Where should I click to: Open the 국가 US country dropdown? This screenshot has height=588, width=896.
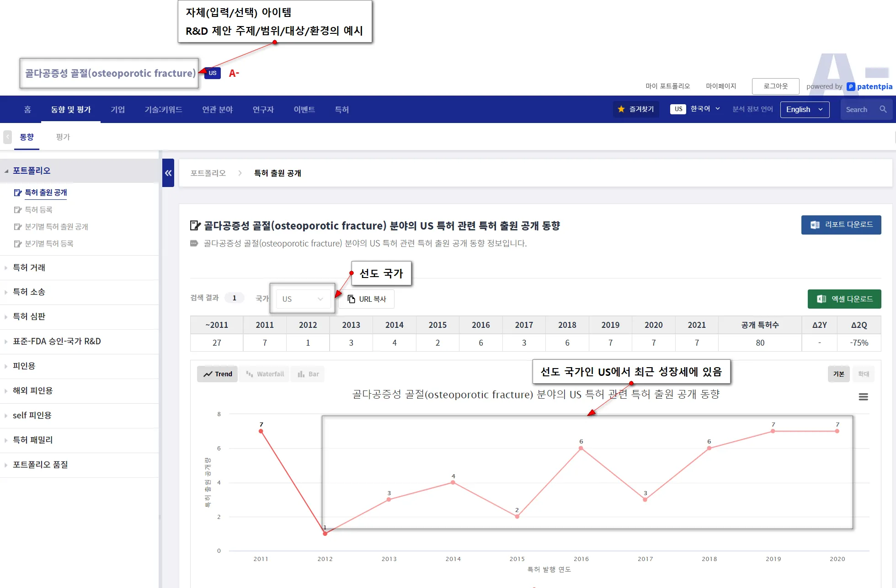click(x=303, y=299)
